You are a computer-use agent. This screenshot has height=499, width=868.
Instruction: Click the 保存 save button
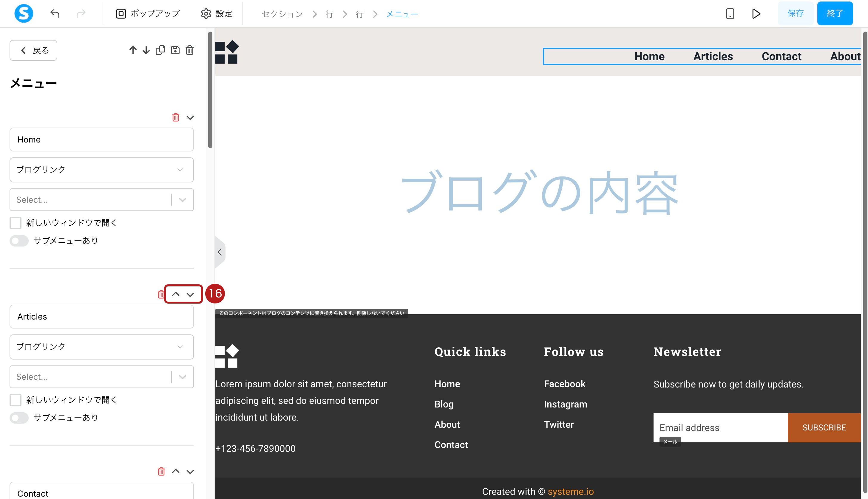(x=795, y=14)
